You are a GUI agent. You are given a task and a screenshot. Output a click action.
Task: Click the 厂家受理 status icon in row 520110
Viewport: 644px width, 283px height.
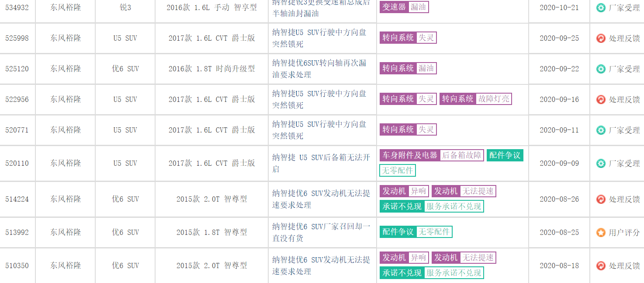(601, 163)
